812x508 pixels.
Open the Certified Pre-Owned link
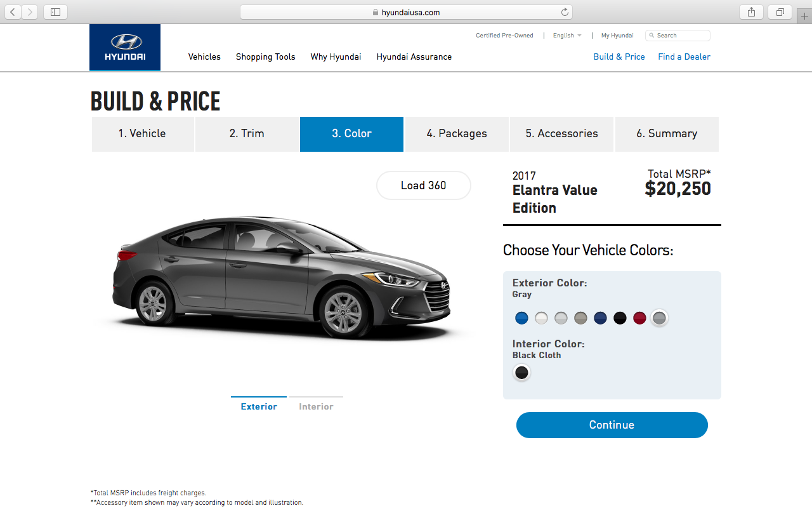(x=504, y=36)
